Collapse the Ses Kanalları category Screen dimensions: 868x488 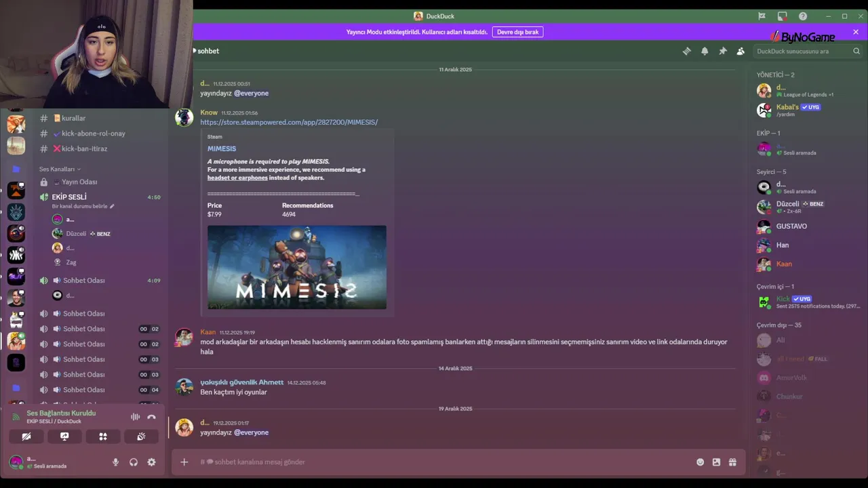[60, 169]
